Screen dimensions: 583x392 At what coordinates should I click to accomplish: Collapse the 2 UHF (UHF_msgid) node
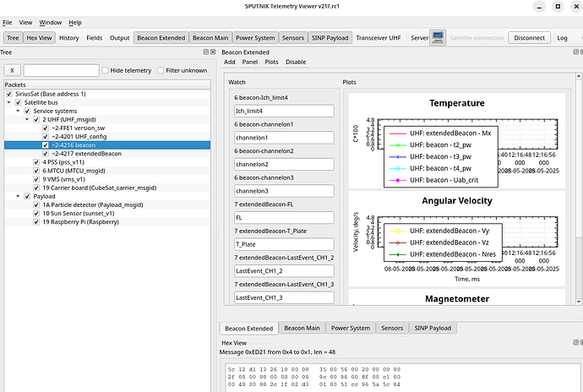click(x=27, y=119)
